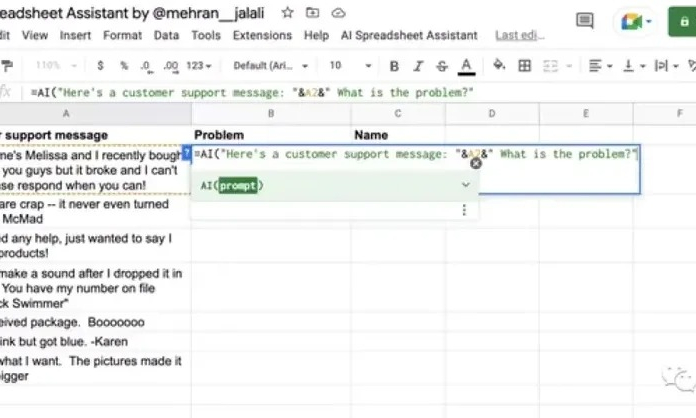Click the blue question mark help badge

click(x=187, y=152)
